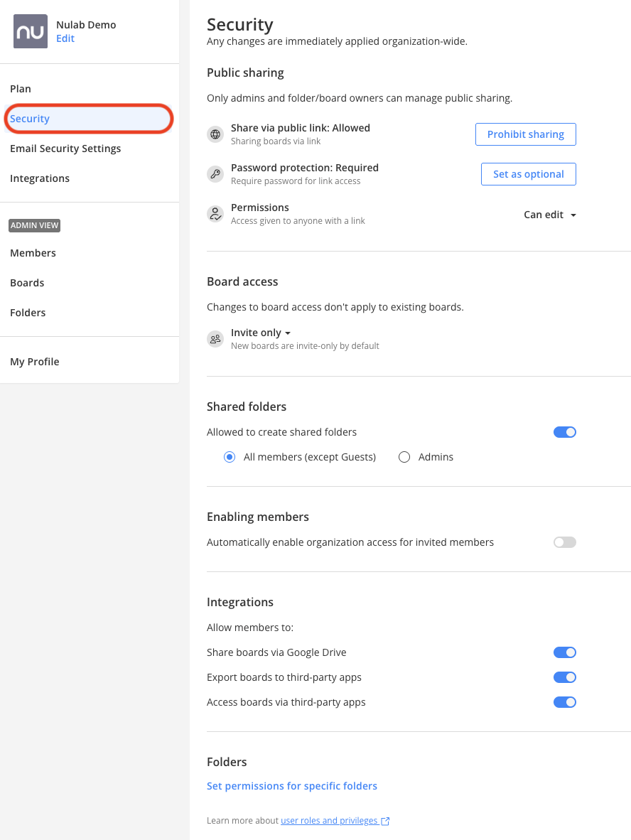Click the globe icon beside Share via public link
This screenshot has width=631, height=840.
click(215, 134)
